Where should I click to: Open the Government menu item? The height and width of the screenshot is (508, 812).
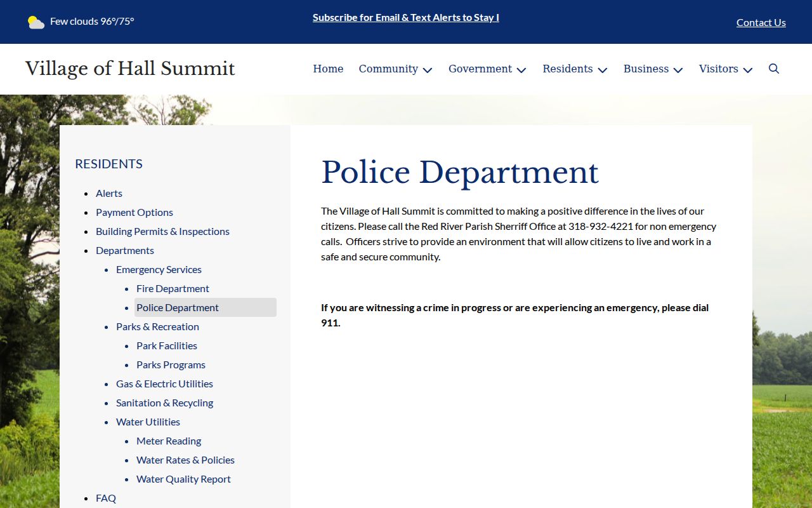point(480,69)
